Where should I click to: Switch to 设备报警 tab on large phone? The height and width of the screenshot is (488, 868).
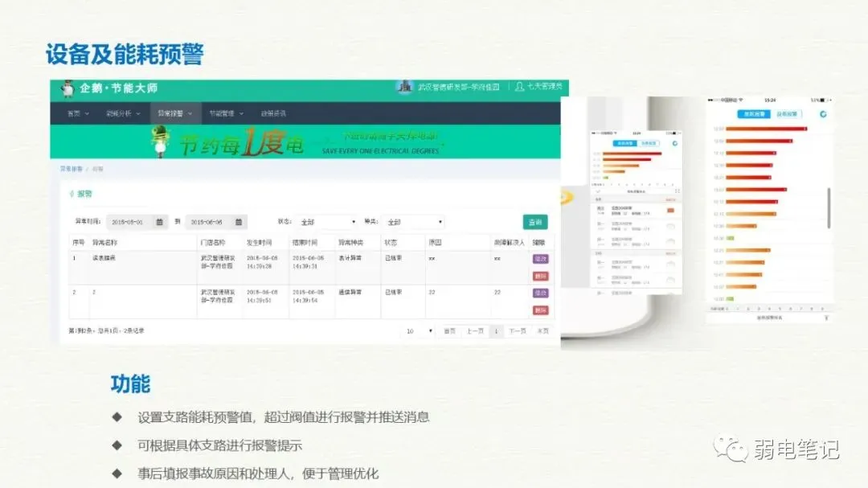tap(786, 114)
